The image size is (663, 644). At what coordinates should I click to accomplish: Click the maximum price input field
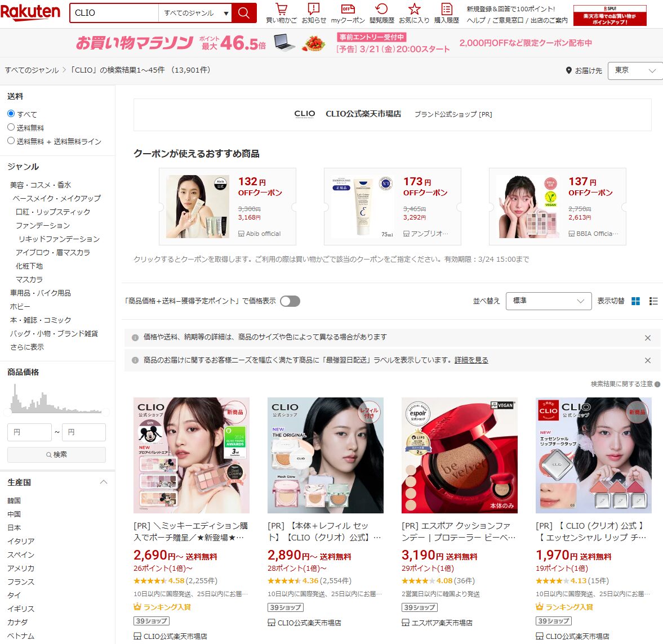[x=84, y=432]
